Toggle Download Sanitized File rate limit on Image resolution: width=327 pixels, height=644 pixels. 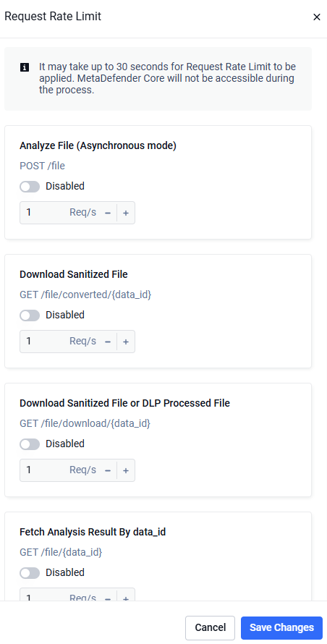[x=30, y=315]
